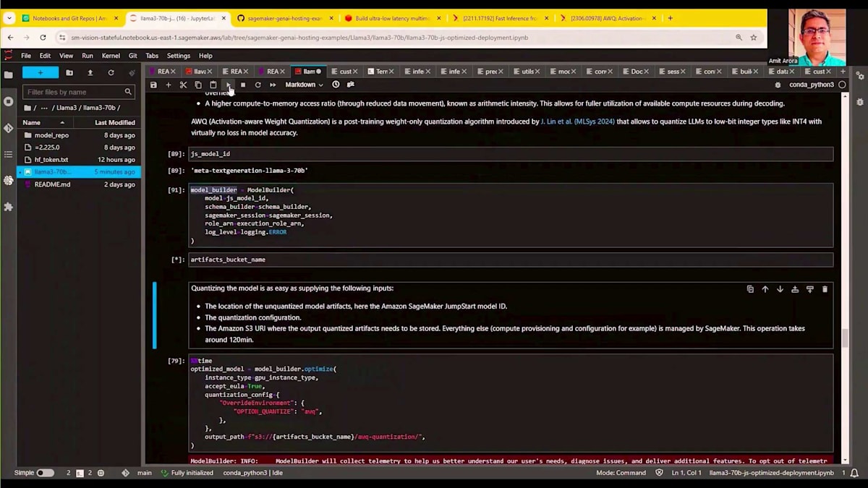Create a new folder in file browser

click(69, 72)
